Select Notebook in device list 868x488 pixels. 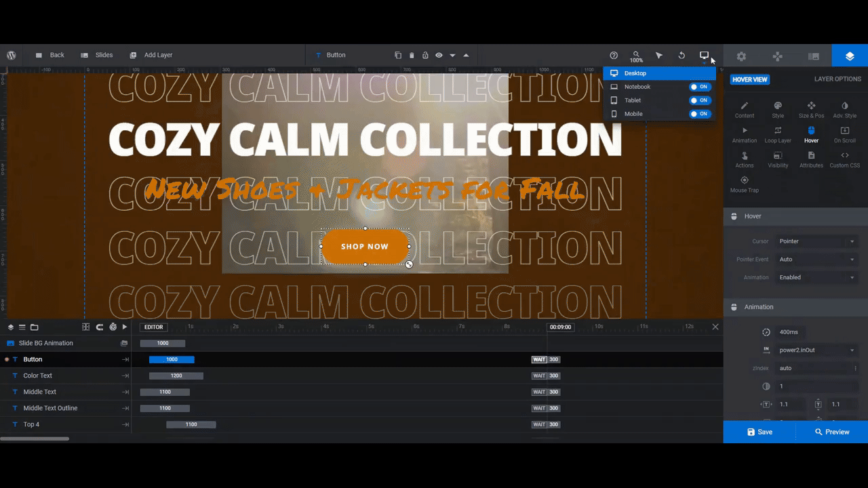[x=637, y=87]
